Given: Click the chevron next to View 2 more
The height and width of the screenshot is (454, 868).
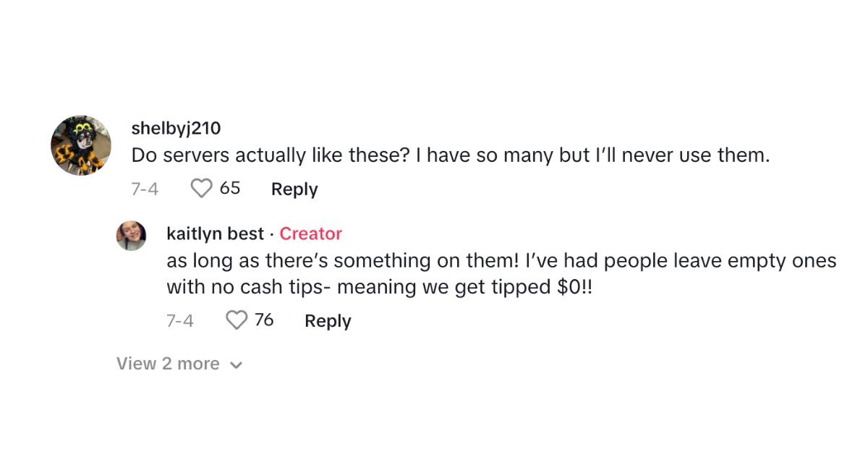Looking at the screenshot, I should click(x=237, y=364).
